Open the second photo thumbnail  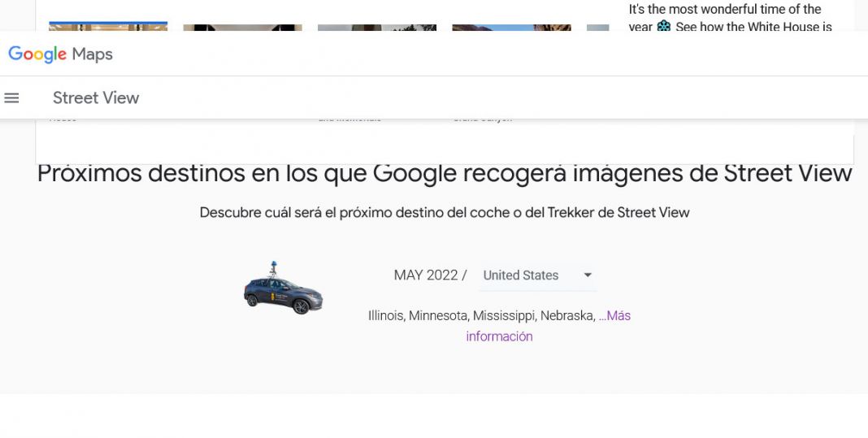(242, 28)
